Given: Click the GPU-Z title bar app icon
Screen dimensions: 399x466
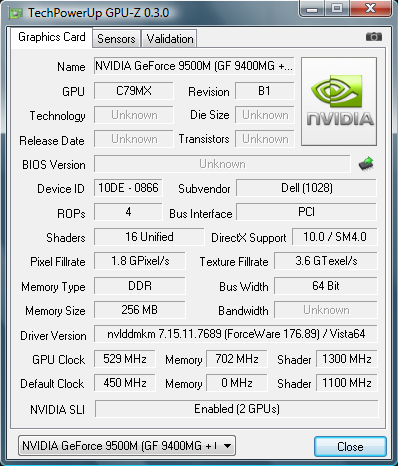Looking at the screenshot, I should click(x=15, y=13).
